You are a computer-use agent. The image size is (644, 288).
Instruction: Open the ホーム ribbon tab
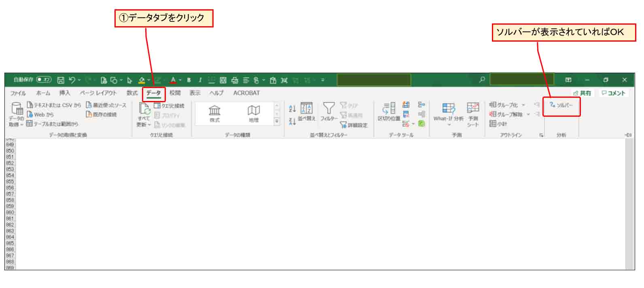(43, 93)
